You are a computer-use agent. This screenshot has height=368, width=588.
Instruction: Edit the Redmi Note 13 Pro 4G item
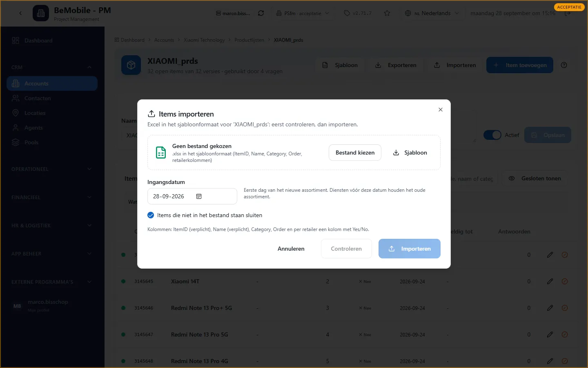(550, 361)
